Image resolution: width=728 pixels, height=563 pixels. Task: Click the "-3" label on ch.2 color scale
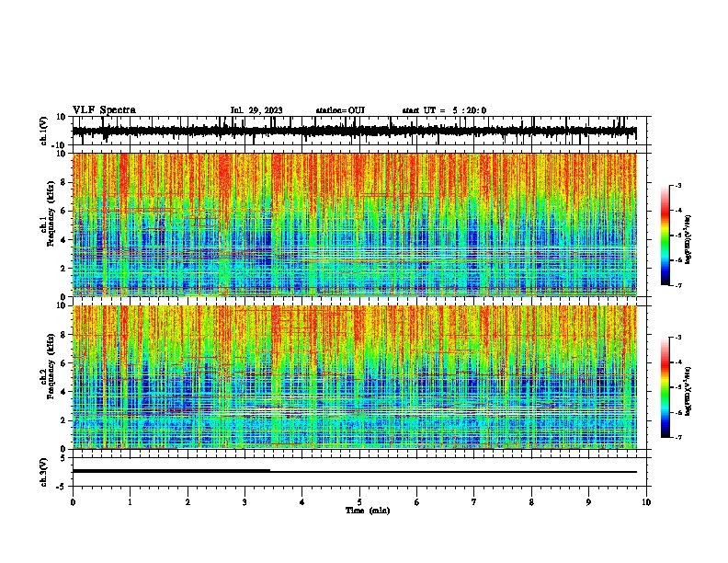[x=678, y=338]
